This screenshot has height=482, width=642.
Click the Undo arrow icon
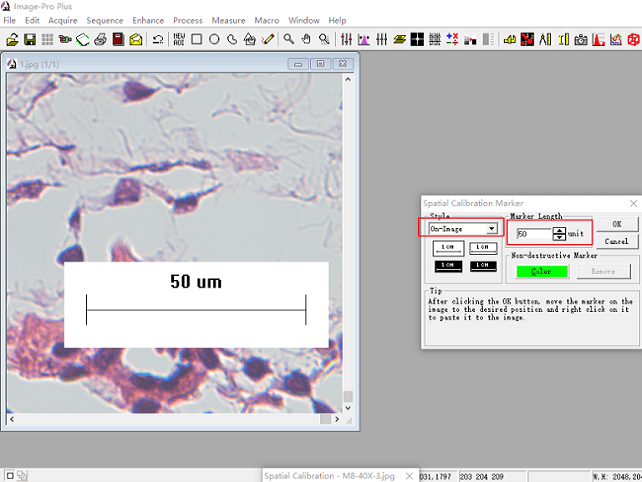pos(158,40)
